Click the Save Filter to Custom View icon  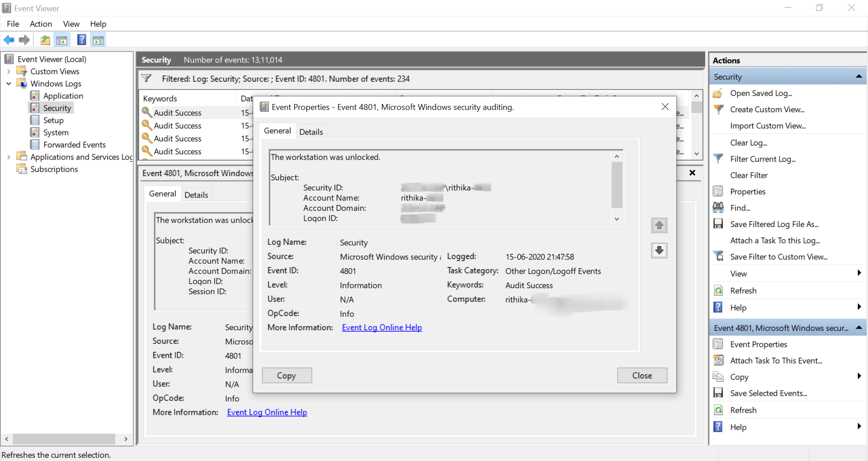click(x=718, y=257)
